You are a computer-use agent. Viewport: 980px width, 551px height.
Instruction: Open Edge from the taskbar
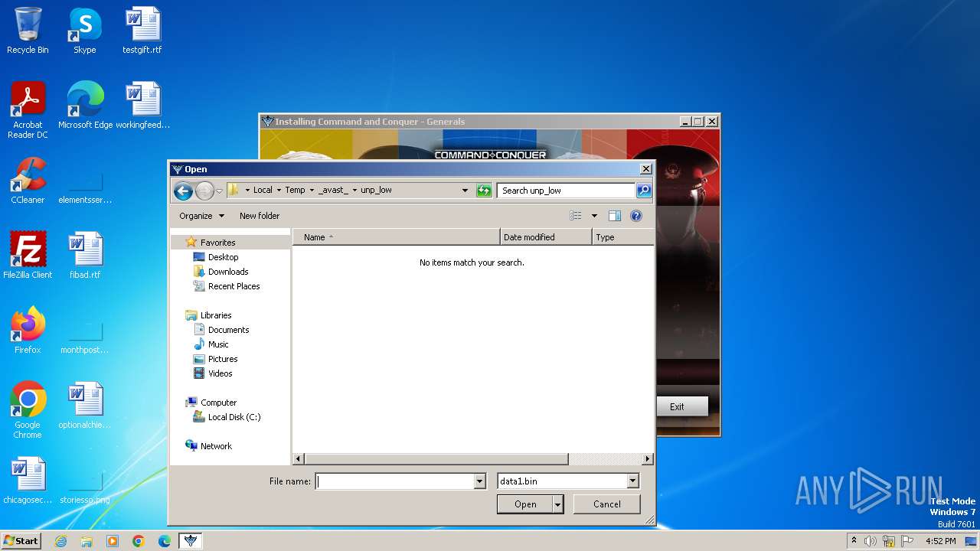coord(165,541)
